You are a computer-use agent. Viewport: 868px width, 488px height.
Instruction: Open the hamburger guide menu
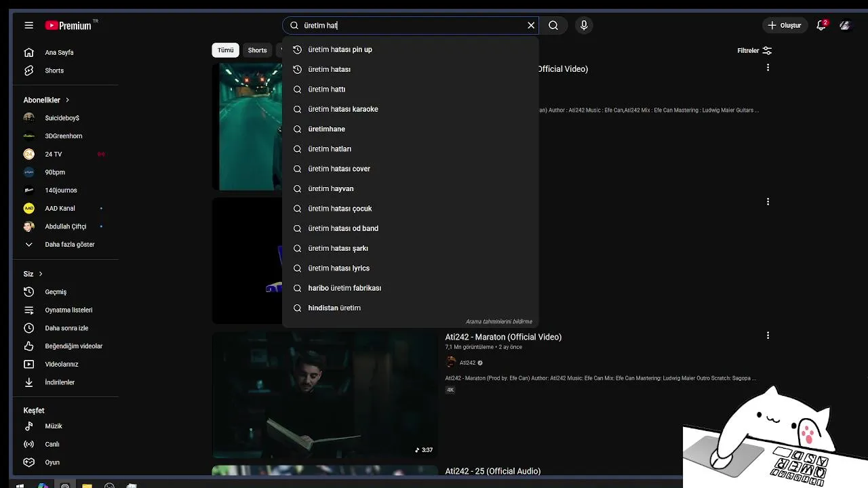pyautogui.click(x=28, y=25)
